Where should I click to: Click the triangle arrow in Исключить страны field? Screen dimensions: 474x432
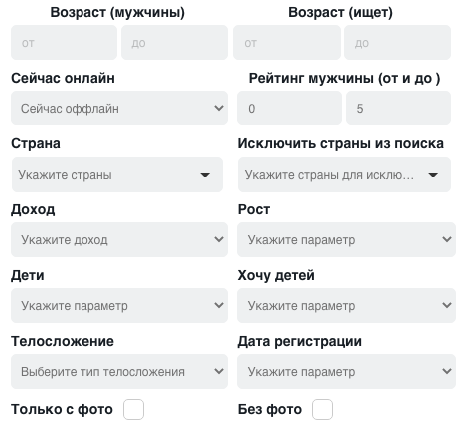433,175
